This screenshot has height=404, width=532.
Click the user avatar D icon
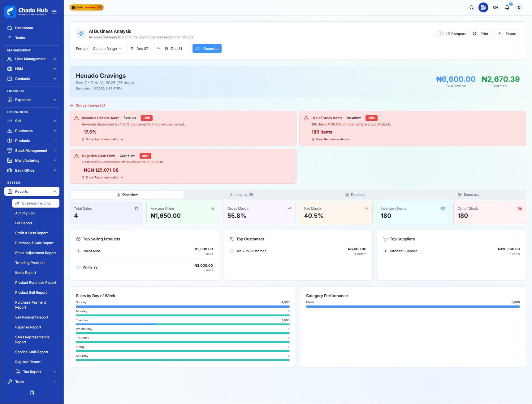(x=519, y=7)
